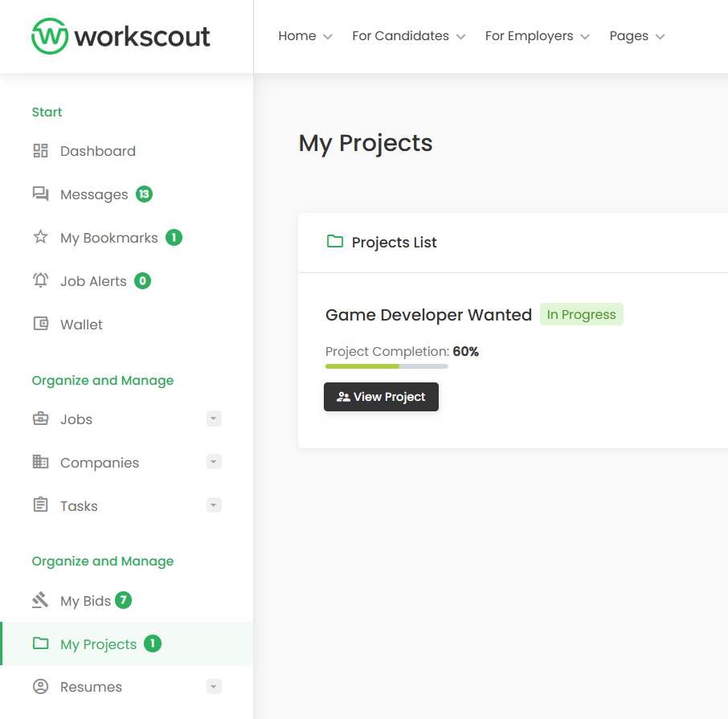Open Dashboard via its grid icon

pos(40,151)
